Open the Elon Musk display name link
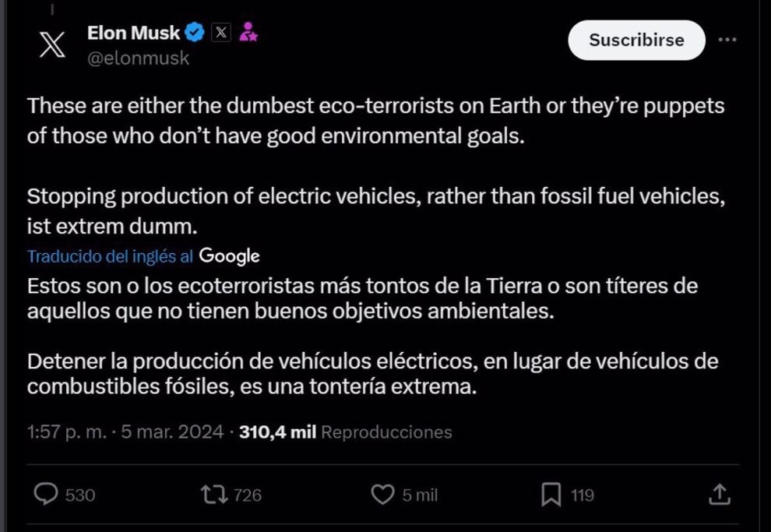 [x=134, y=33]
